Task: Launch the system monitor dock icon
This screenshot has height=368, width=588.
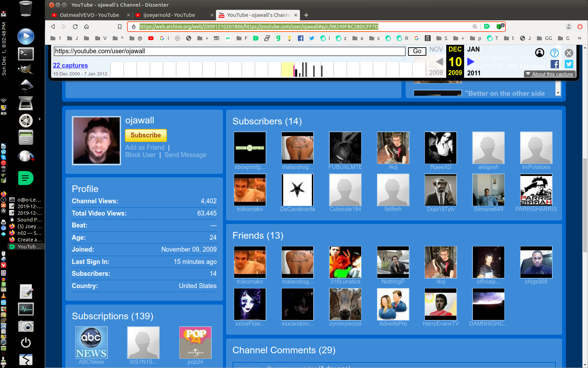Action: (26, 309)
